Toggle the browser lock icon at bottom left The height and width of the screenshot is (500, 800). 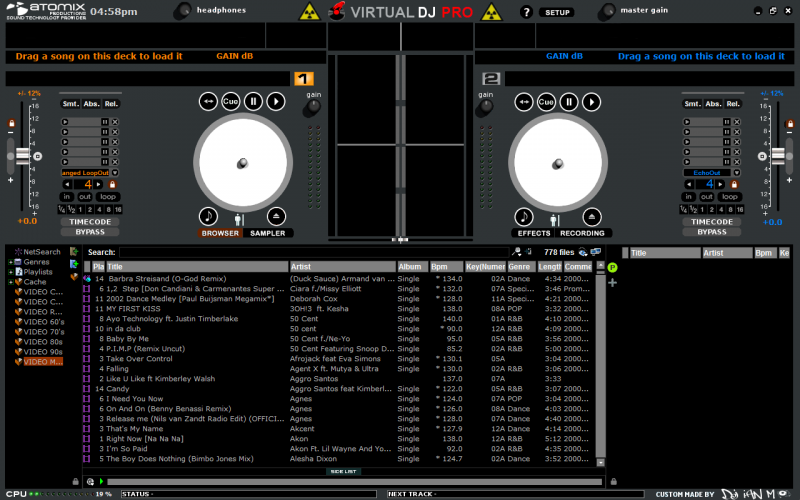tap(76, 481)
